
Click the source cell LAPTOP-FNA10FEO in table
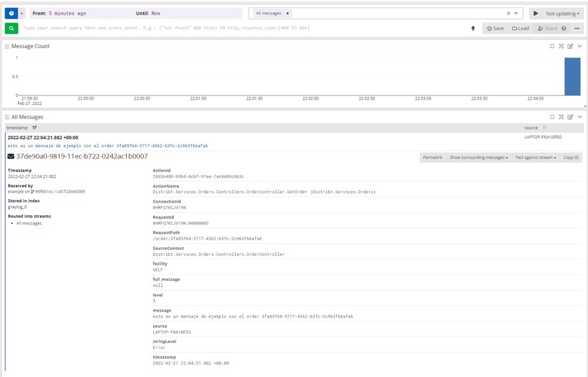point(543,137)
